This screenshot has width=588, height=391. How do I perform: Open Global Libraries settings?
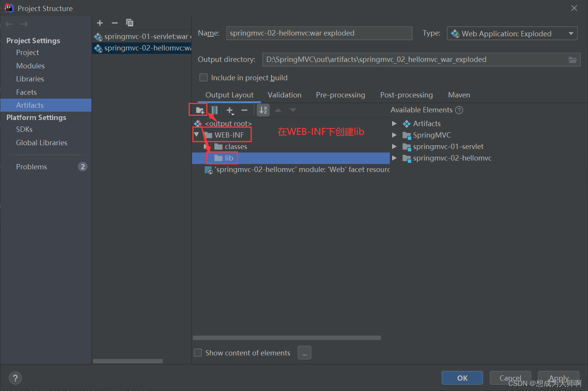pyautogui.click(x=42, y=143)
